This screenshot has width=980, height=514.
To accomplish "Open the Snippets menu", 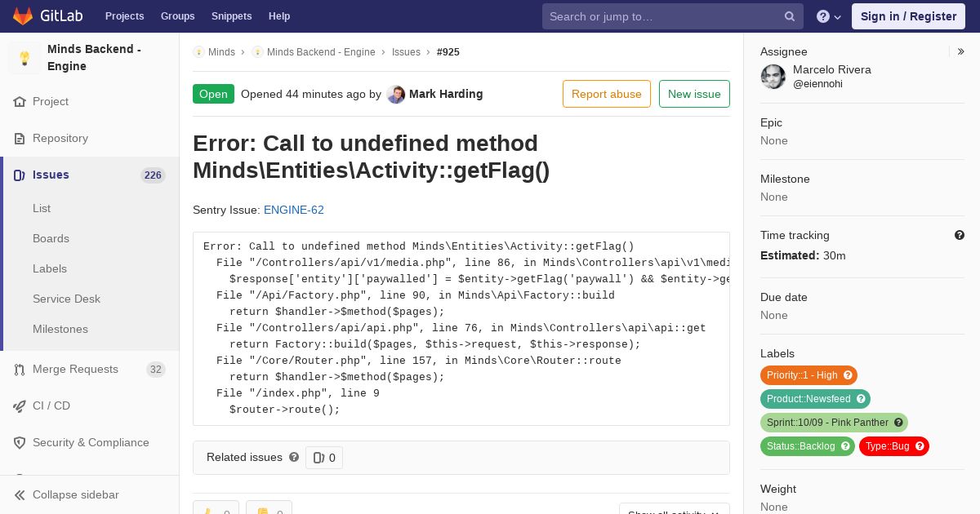I will pyautogui.click(x=231, y=16).
